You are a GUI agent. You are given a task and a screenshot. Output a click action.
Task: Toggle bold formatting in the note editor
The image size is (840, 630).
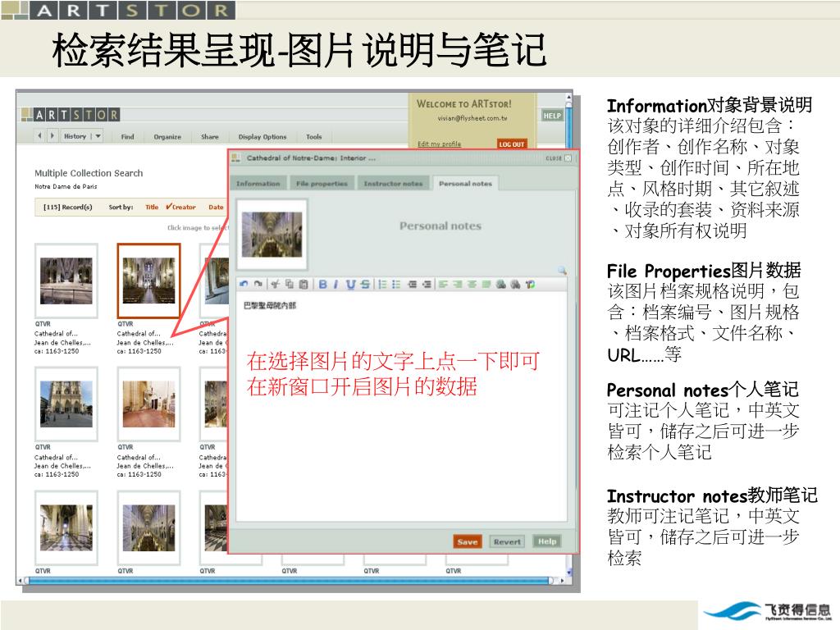click(x=322, y=284)
